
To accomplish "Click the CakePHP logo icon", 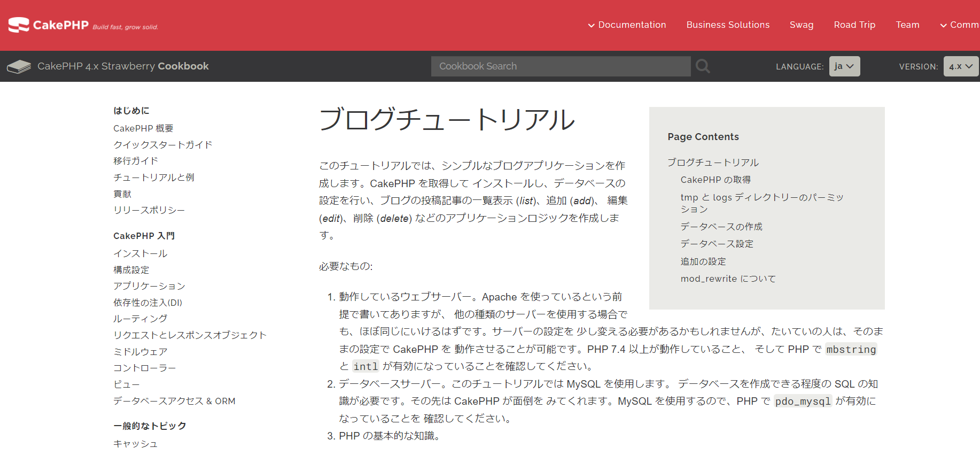I will click(19, 25).
